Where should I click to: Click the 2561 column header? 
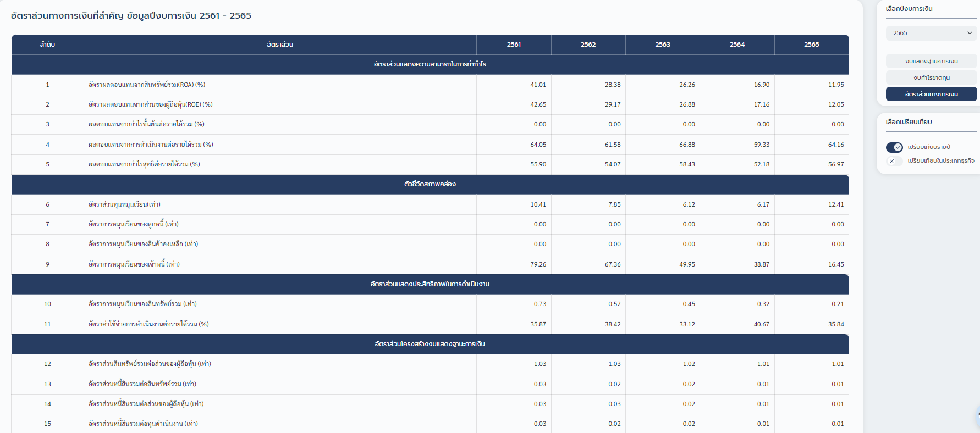click(x=514, y=45)
